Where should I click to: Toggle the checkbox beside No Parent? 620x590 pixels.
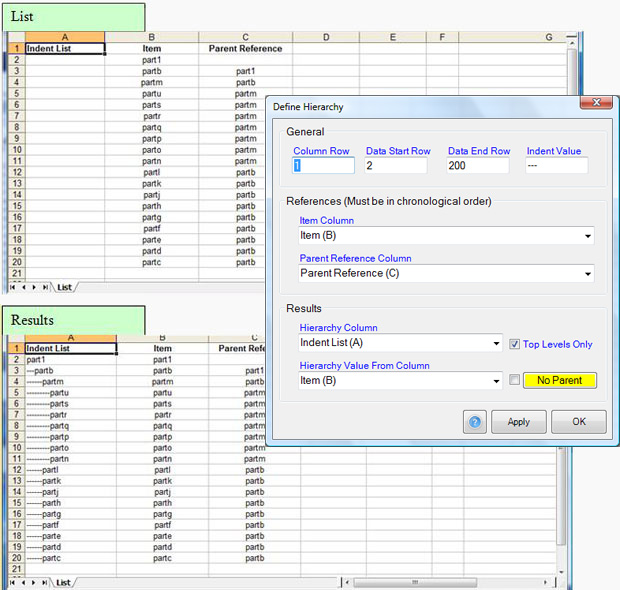point(515,380)
